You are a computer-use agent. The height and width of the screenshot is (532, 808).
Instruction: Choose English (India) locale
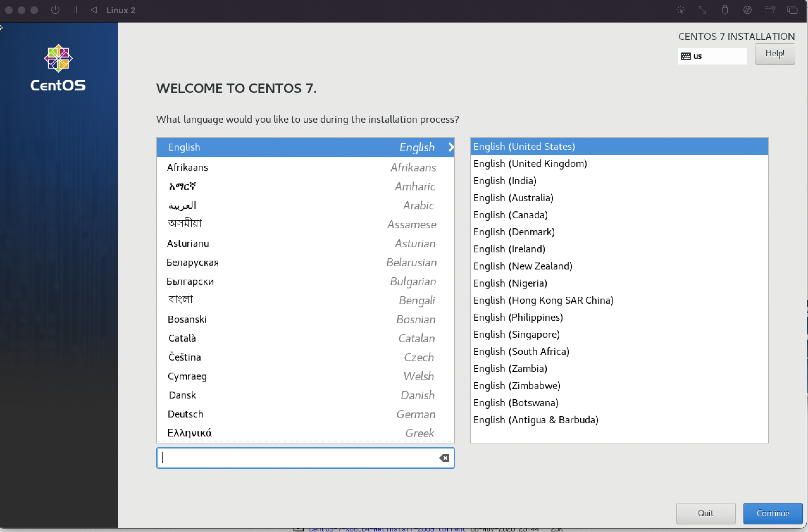pyautogui.click(x=619, y=181)
